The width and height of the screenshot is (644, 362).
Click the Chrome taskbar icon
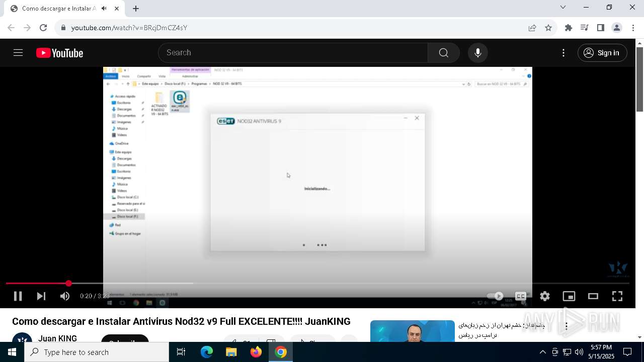pyautogui.click(x=281, y=352)
